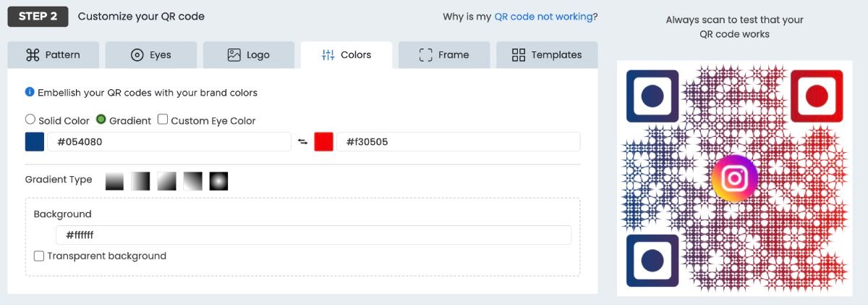This screenshot has width=868, height=305.
Task: Choose the third gradient type, diagonal swatch
Action: [166, 180]
